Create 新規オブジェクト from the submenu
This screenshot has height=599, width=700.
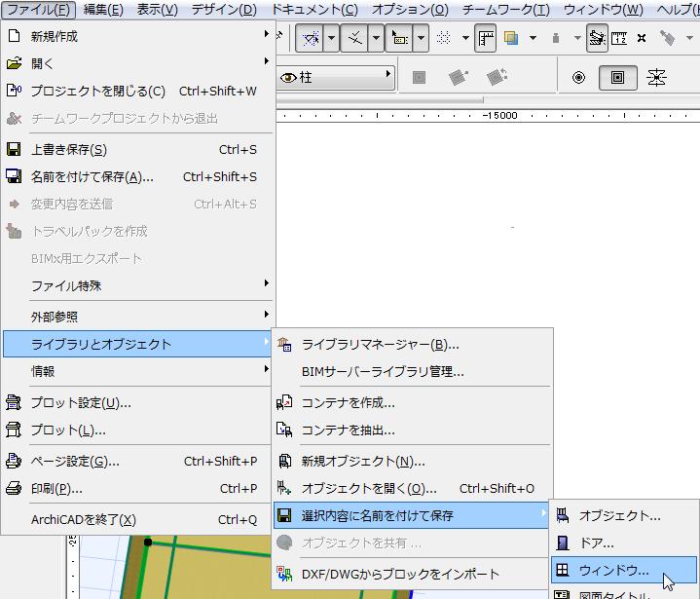(x=412, y=461)
